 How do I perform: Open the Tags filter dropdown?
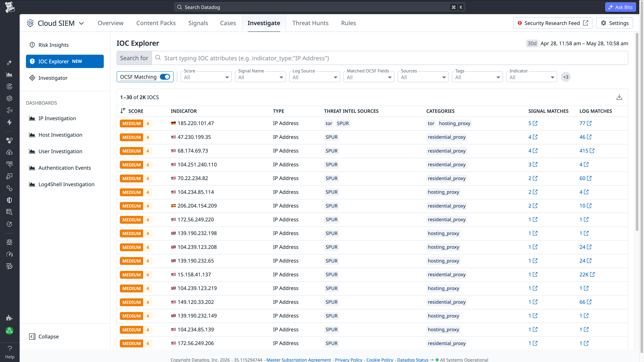pyautogui.click(x=477, y=77)
